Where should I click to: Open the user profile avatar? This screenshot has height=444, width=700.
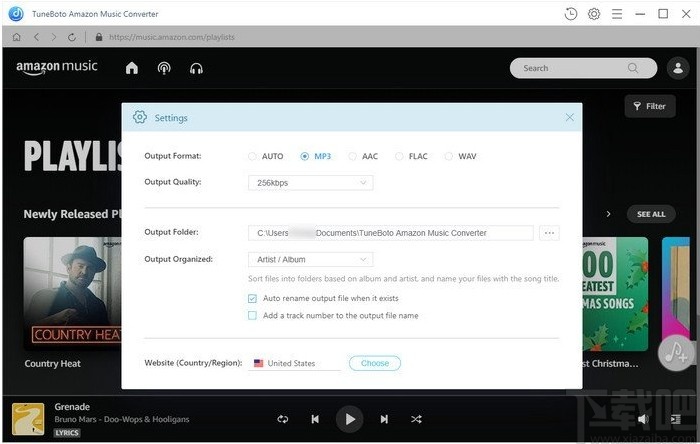coord(678,68)
